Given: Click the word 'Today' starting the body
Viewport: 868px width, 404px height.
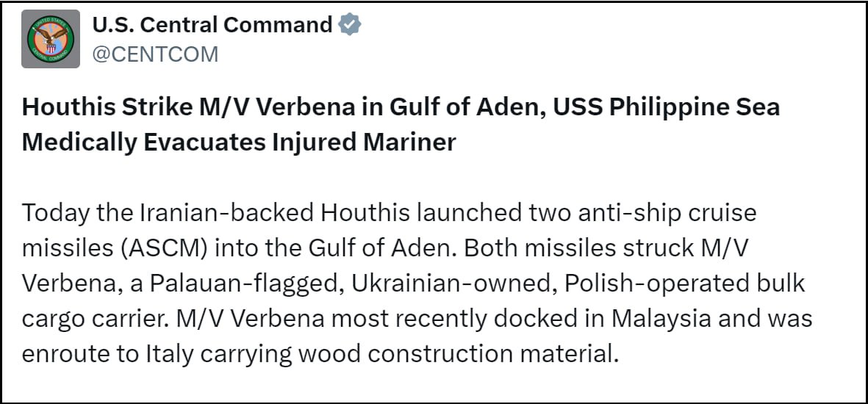Looking at the screenshot, I should pyautogui.click(x=53, y=213).
